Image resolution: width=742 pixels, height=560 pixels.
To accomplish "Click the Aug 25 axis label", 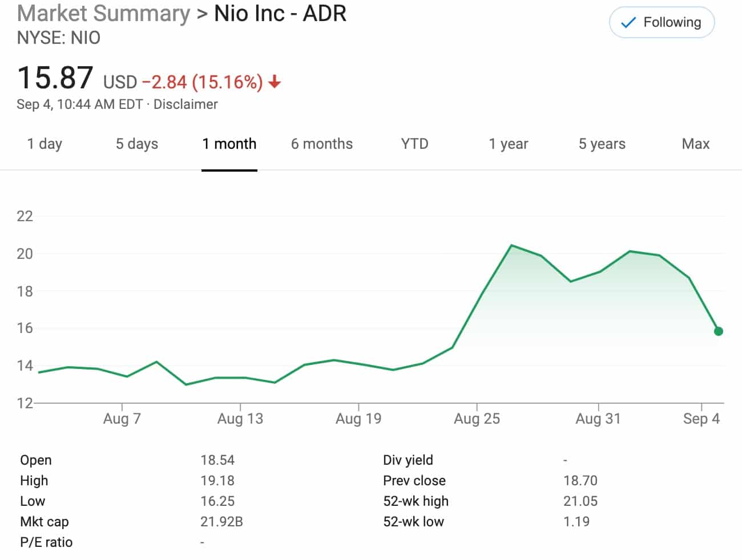I will click(x=477, y=419).
